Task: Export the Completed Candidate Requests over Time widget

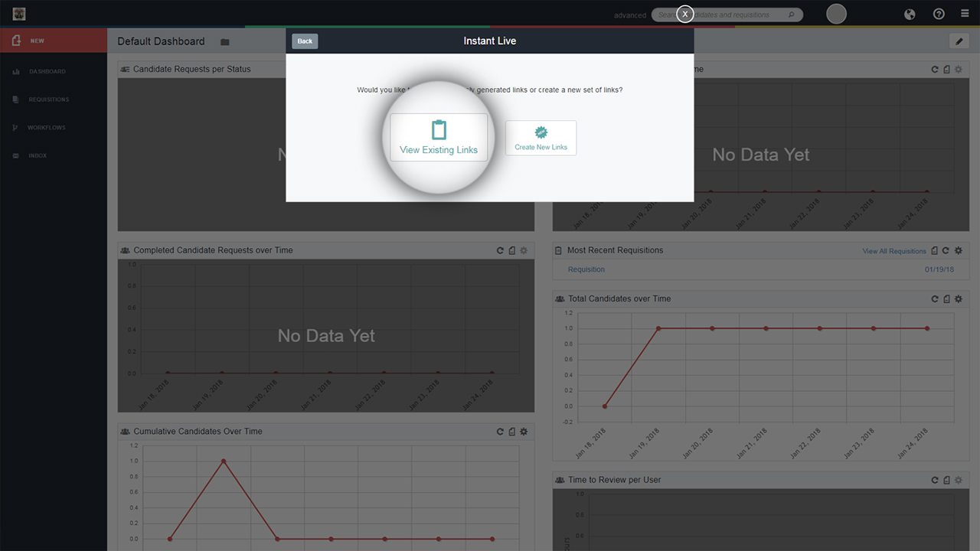Action: click(512, 250)
